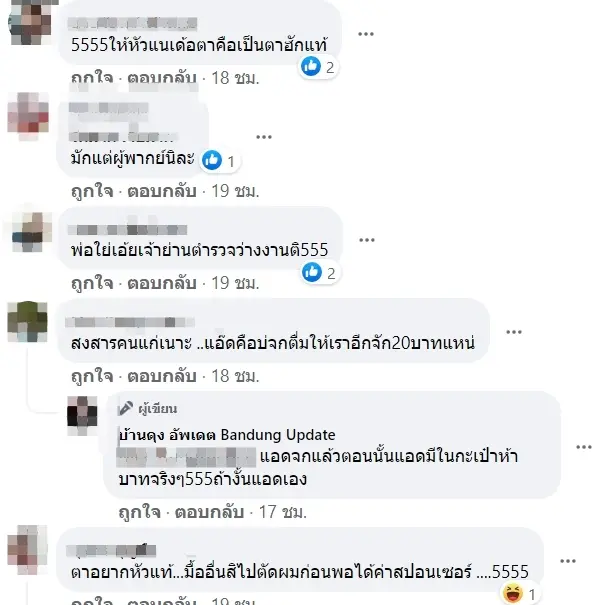Open options menu for the 5555ให้หัวแนเด้อ comment

pyautogui.click(x=366, y=34)
